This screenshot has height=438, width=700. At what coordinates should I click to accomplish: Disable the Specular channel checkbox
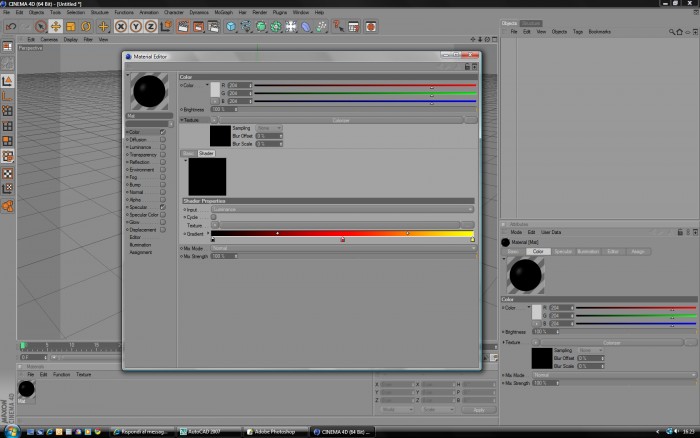(163, 207)
